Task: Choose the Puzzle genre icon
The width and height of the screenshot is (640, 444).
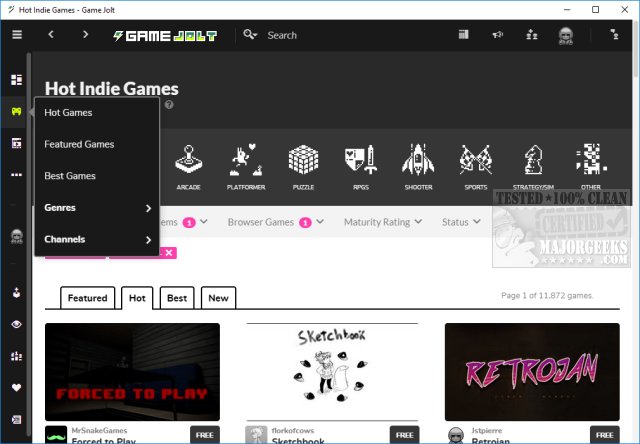Action: pyautogui.click(x=303, y=167)
